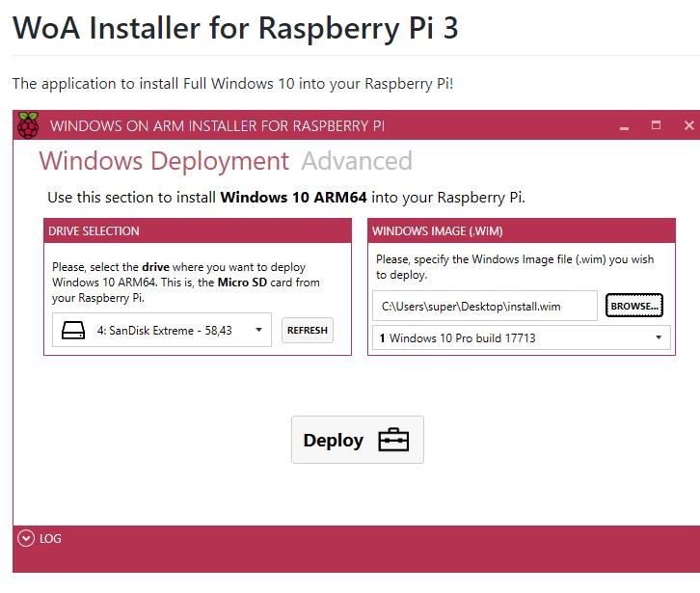The image size is (700, 593).
Task: Open the Windows 10 Pro build 17713 dropdown
Action: pyautogui.click(x=522, y=338)
